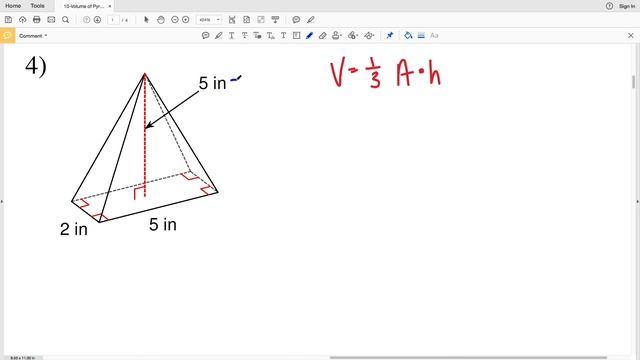Viewport: 640px width, 360px height.
Task: Click the read mode toolbar icon
Action: (276, 20)
